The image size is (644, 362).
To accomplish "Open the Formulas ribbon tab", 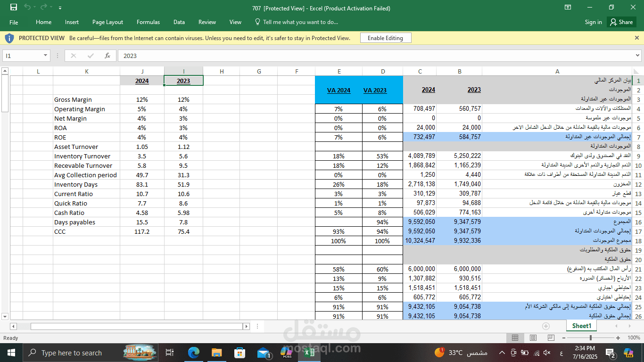I will (148, 22).
